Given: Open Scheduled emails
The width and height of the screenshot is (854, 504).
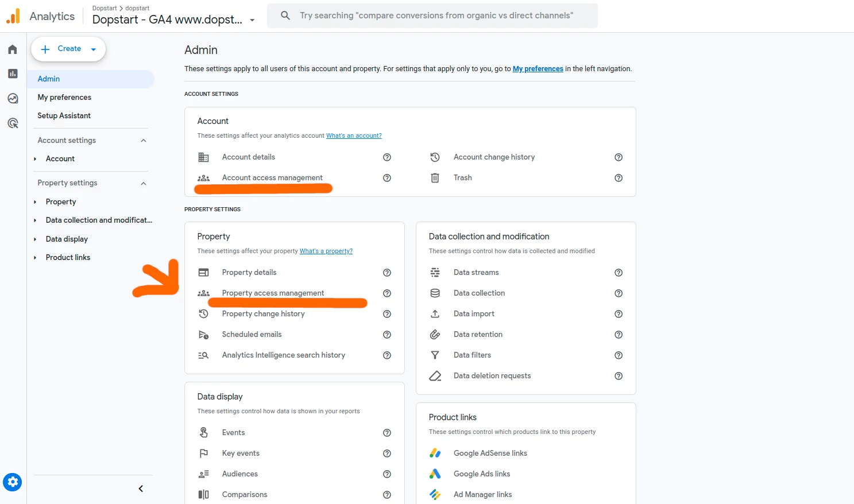Looking at the screenshot, I should click(x=252, y=335).
